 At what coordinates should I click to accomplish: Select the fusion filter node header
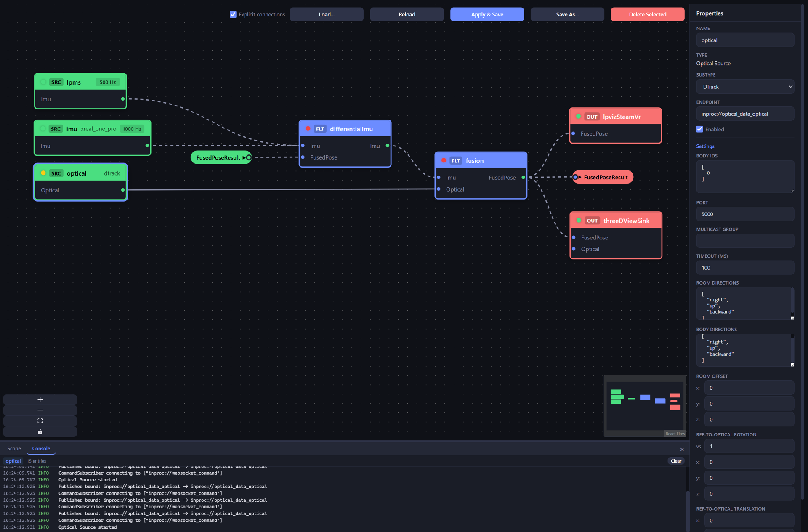click(481, 161)
